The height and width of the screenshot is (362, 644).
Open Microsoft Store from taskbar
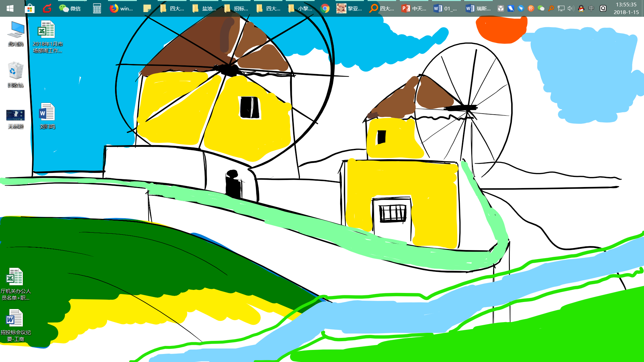pyautogui.click(x=30, y=8)
